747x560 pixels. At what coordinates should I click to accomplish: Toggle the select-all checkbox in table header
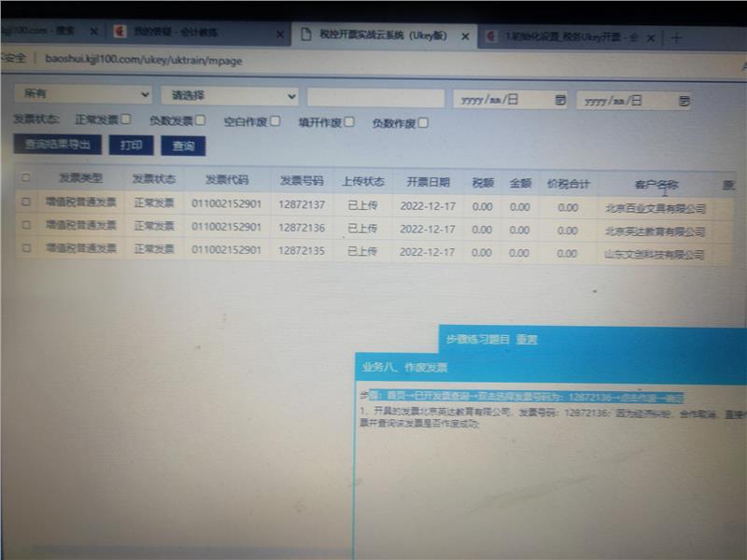point(26,177)
